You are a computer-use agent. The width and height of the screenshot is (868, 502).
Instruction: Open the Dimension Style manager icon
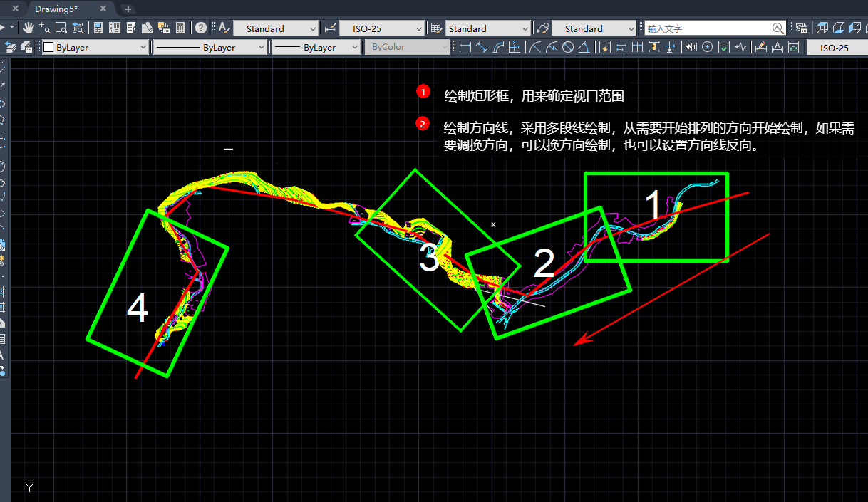click(x=331, y=28)
